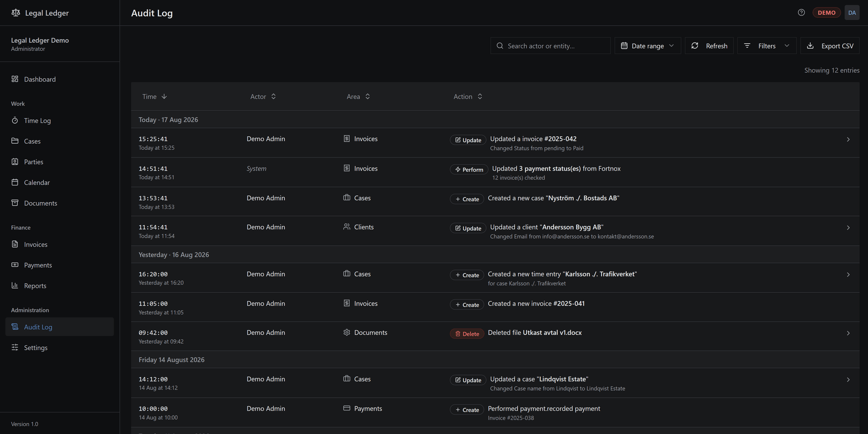
Task: Open the Filters dropdown
Action: (x=767, y=46)
